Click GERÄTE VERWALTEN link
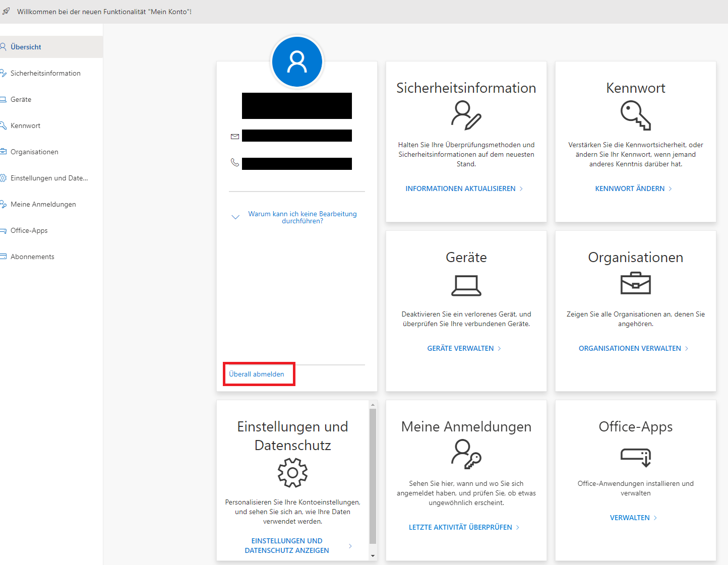728x565 pixels. pos(460,348)
